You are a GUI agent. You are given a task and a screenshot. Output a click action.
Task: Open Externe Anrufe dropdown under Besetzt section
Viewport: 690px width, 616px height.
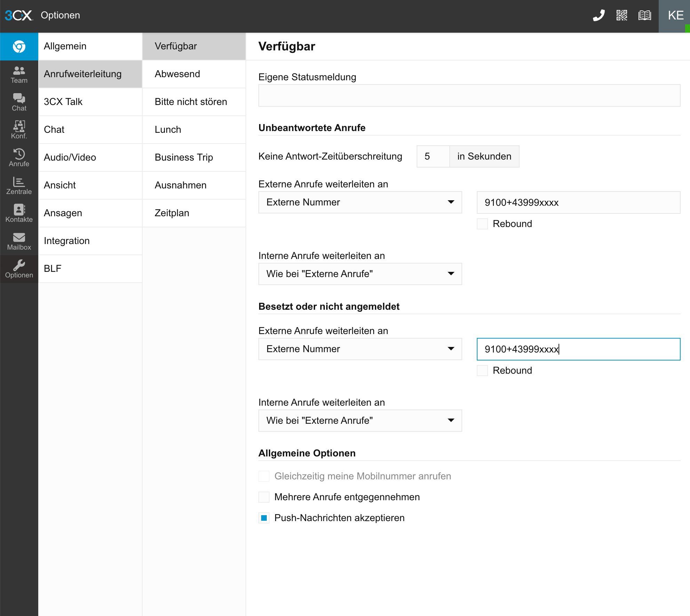360,349
